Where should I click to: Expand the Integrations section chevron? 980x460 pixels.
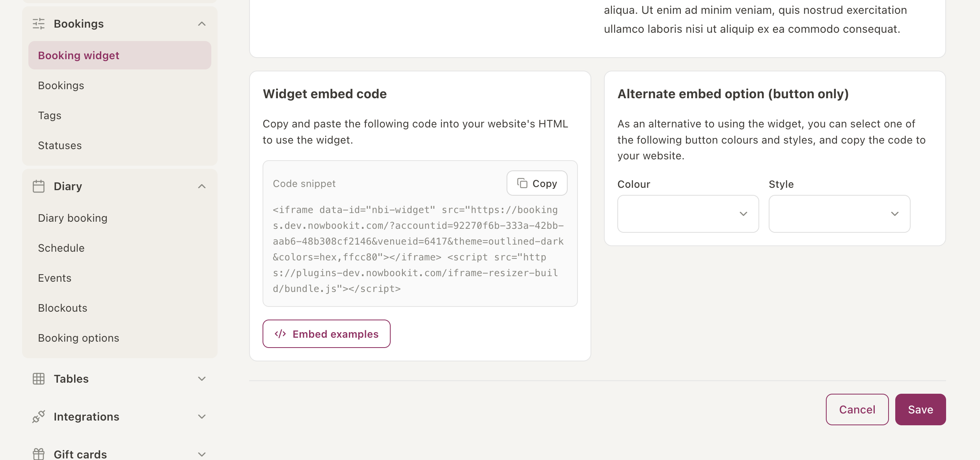pyautogui.click(x=202, y=417)
